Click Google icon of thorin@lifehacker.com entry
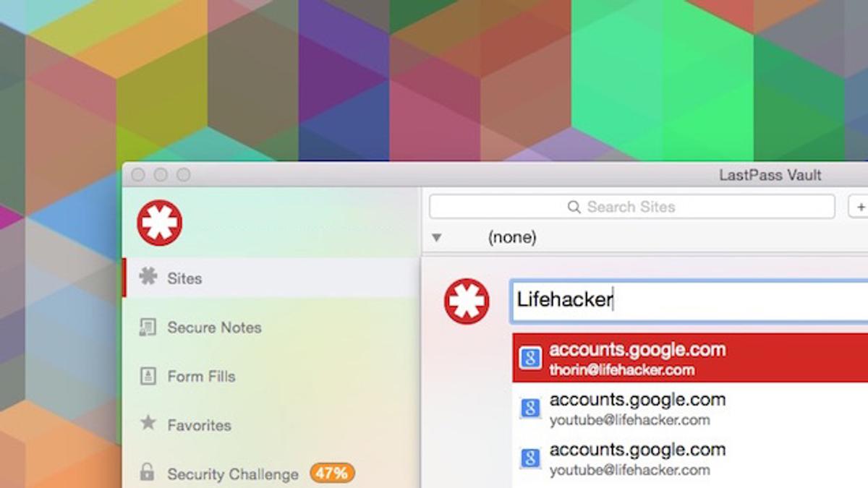The width and height of the screenshot is (868, 488). 531,358
